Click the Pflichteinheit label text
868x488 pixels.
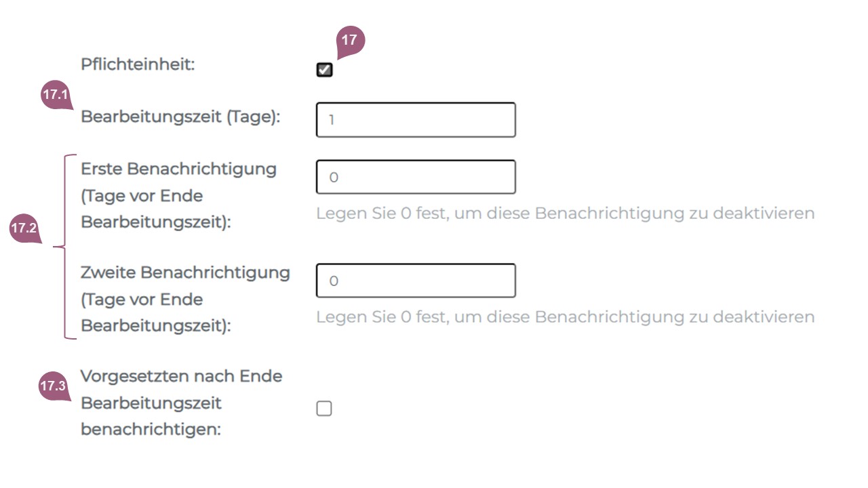tap(138, 65)
